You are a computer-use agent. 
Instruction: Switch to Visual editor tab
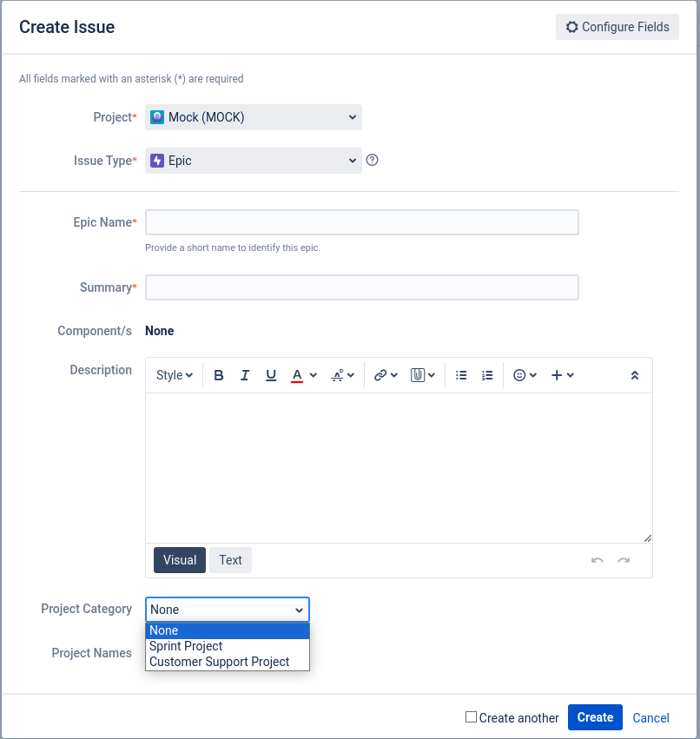point(180,560)
